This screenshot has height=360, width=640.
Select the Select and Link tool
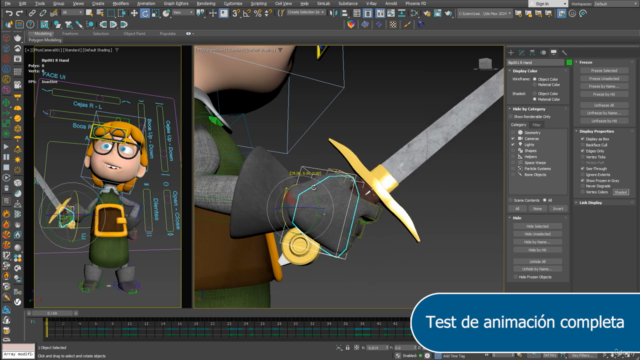coord(32,13)
